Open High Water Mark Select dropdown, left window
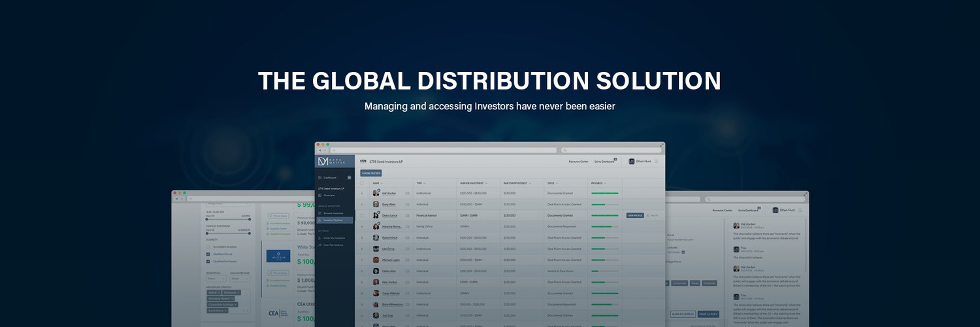 point(239,279)
